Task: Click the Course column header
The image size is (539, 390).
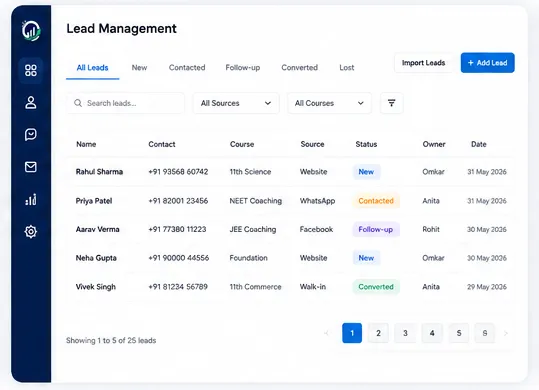Action: (x=242, y=144)
